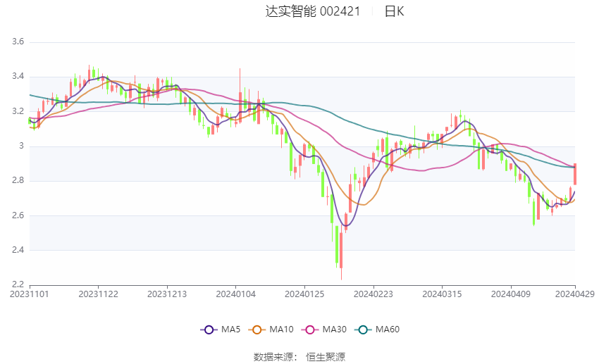Image resolution: width=599 pixels, height=364 pixels.
Task: Select the 20240315 x-axis date label
Action: click(442, 294)
